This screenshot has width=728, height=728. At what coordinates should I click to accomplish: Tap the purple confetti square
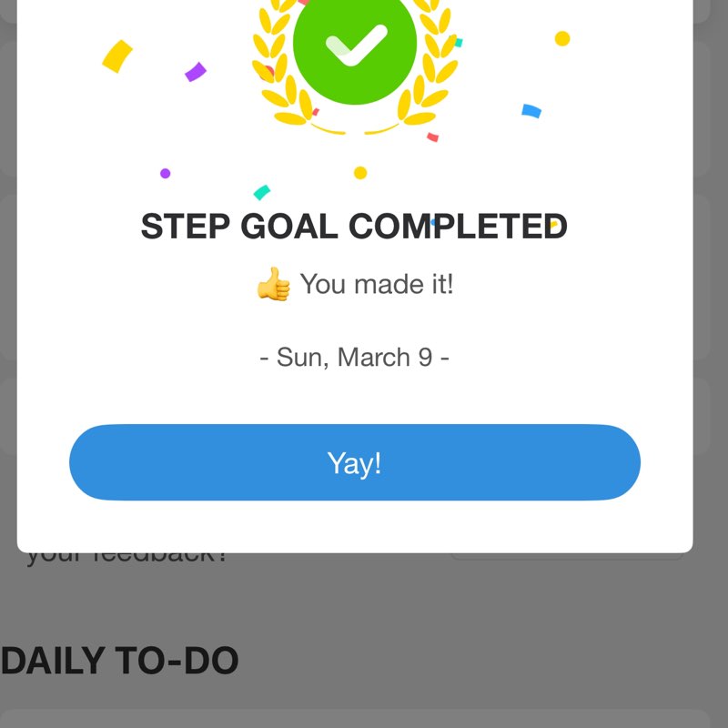click(196, 72)
